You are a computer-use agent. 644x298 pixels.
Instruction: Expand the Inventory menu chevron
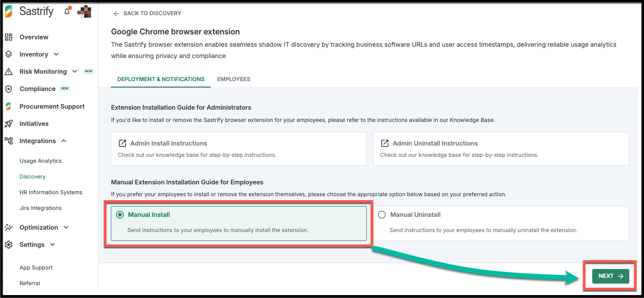56,55
